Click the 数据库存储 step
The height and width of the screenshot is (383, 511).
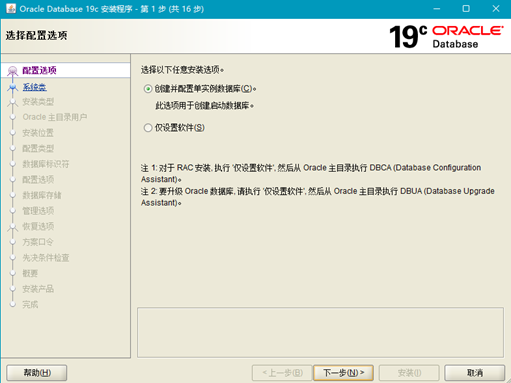[x=42, y=195]
